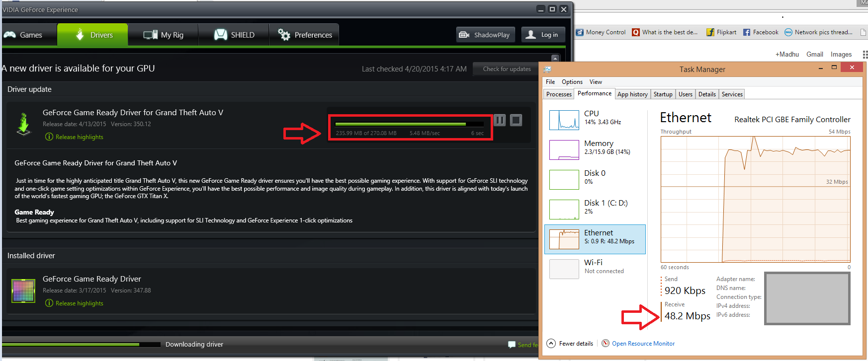Open 'What is the best de...' bookmark
Viewport: 868px width, 361px height.
665,32
